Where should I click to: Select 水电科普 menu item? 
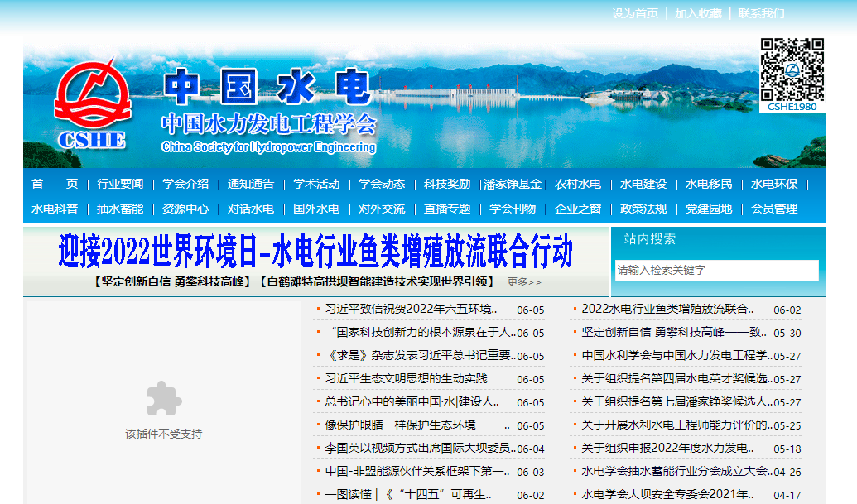coord(55,209)
